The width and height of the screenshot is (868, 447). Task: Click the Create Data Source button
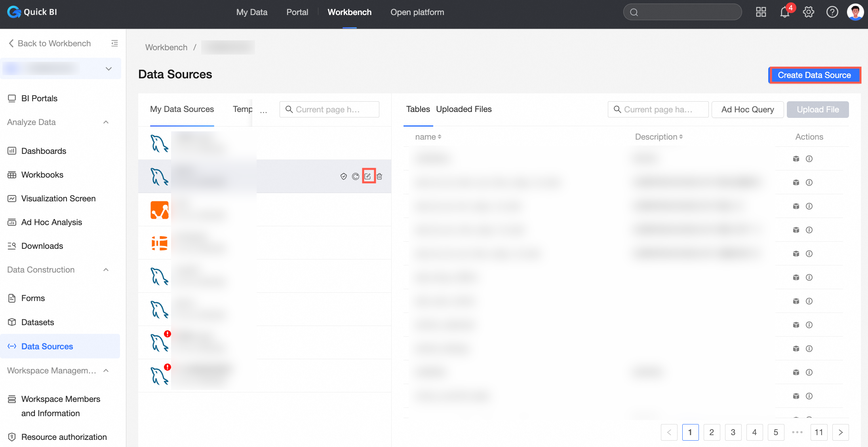click(x=814, y=75)
